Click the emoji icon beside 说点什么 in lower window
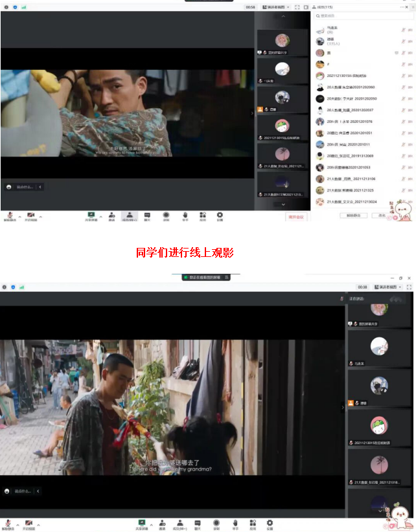Viewport: 416px width, 532px height. click(x=6, y=491)
